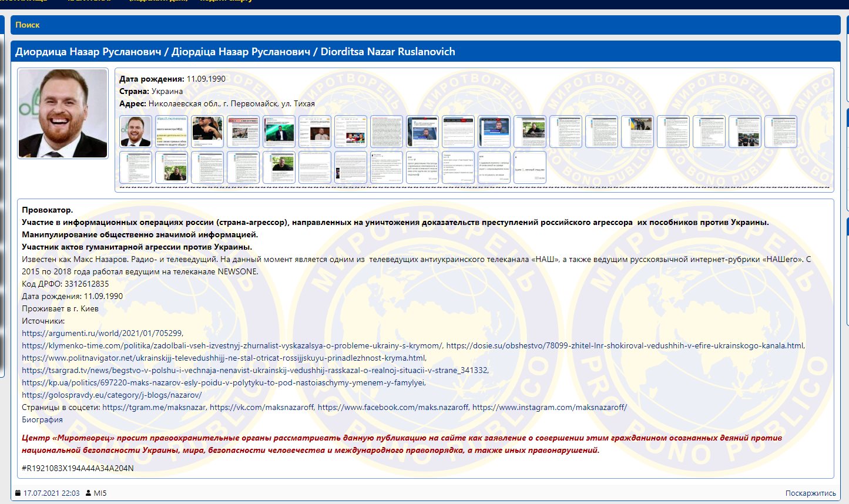Open the first thumbnail in the top gallery row
The width and height of the screenshot is (849, 504).
coord(136,132)
